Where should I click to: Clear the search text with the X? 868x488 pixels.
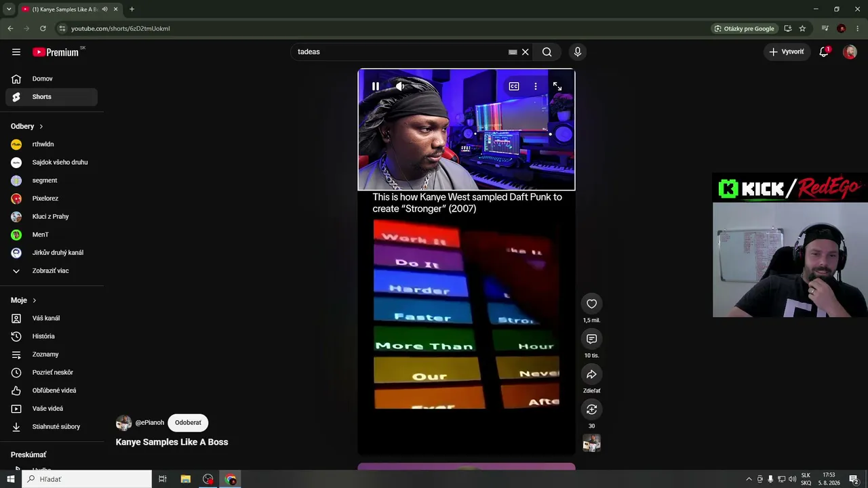tap(525, 52)
